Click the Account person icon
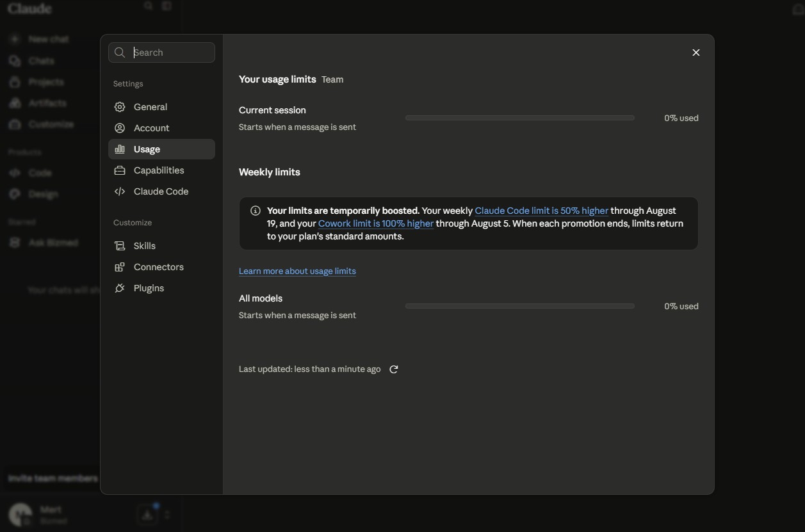 pyautogui.click(x=120, y=128)
